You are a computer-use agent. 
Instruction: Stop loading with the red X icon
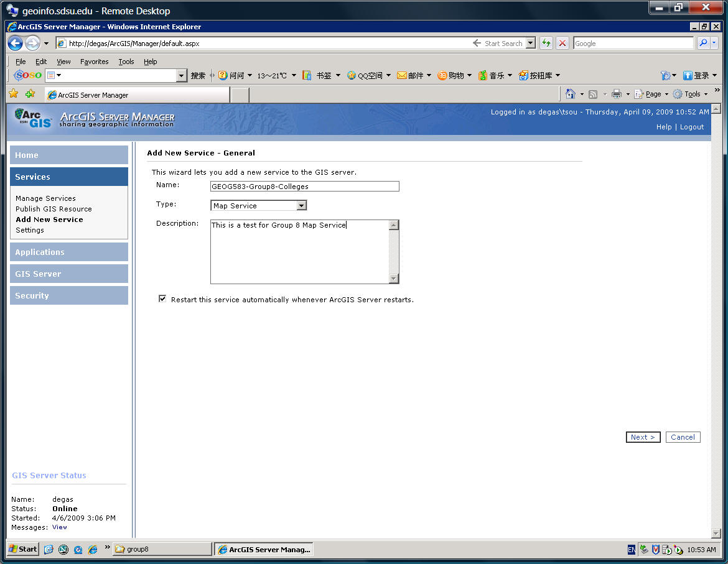pyautogui.click(x=562, y=43)
